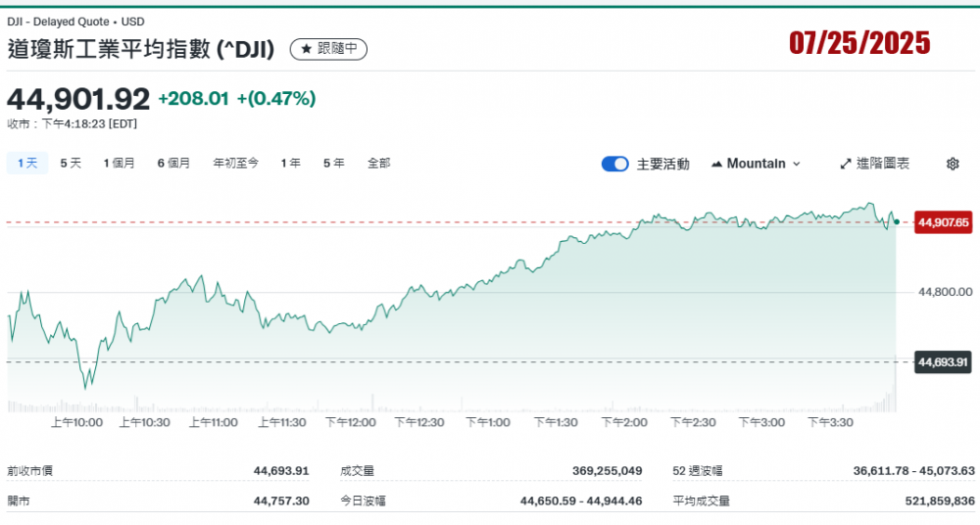The image size is (980, 525).
Task: Select the 6個月 range tab
Action: coord(173,164)
